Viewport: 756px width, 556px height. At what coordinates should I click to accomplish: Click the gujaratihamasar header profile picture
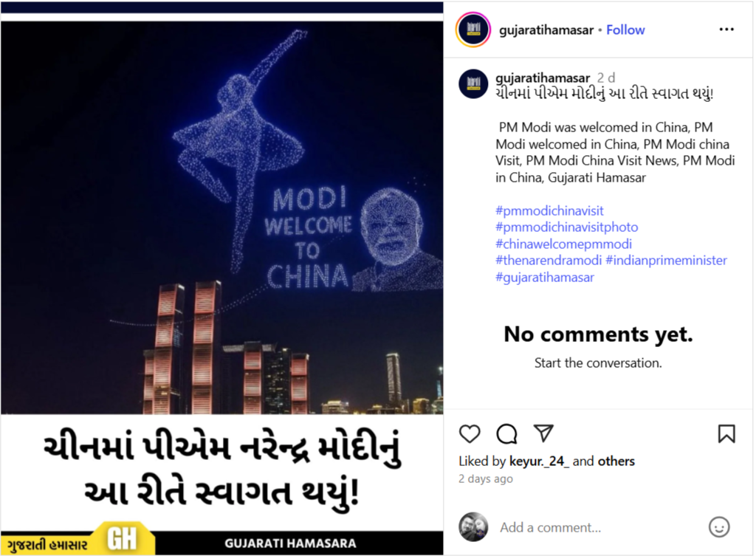[473, 30]
